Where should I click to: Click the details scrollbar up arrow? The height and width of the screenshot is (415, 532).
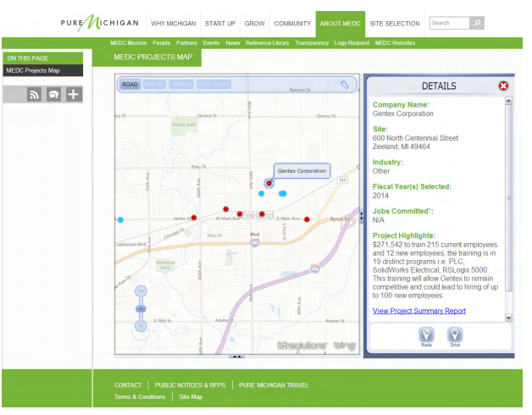click(x=508, y=101)
